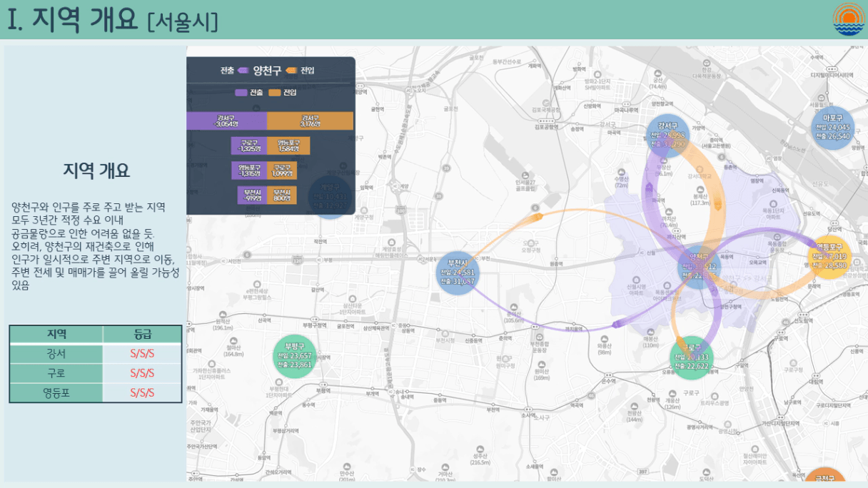This screenshot has height=488, width=868.
Task: Click the line '모두 3년간 적정 수요 이내'
Action: [68, 220]
